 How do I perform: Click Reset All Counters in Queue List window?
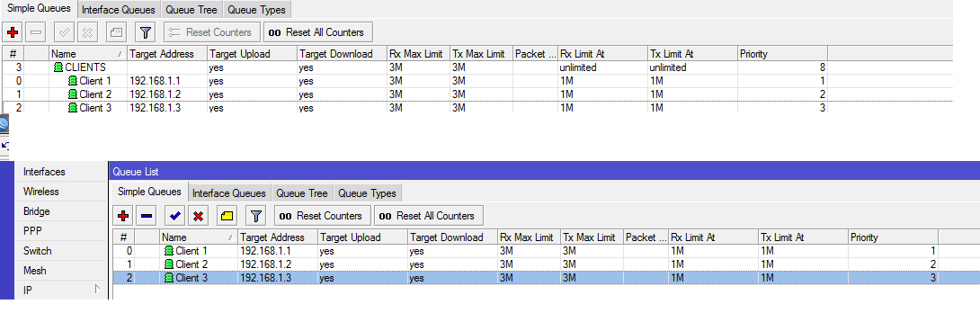click(x=429, y=216)
